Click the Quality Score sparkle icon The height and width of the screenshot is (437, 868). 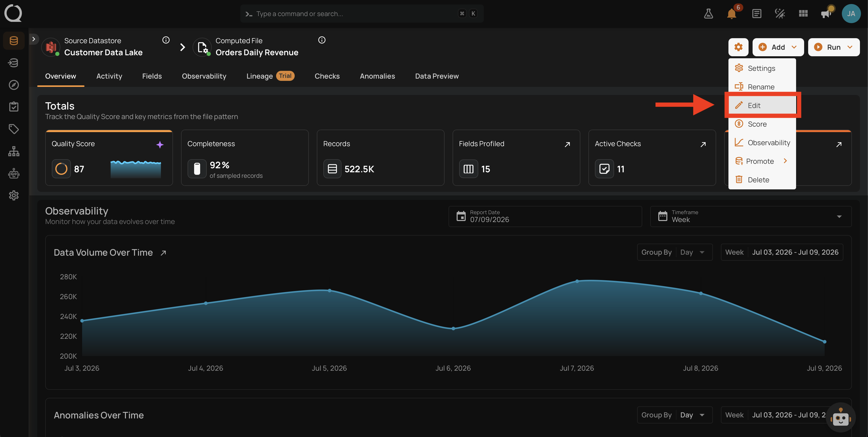160,144
